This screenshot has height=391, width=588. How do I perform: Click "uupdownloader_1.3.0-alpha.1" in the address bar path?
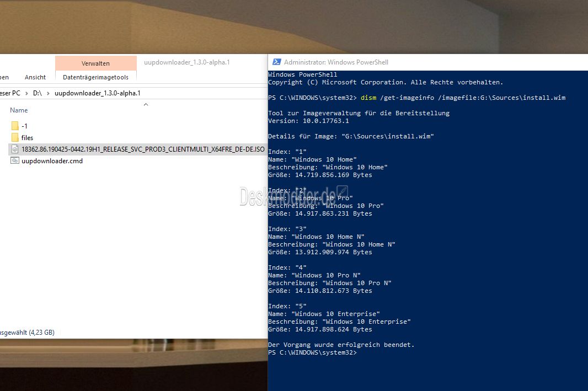[98, 93]
